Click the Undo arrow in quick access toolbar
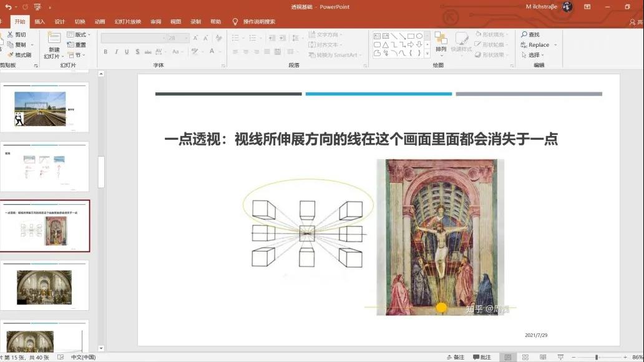The width and height of the screenshot is (644, 362). (8, 7)
